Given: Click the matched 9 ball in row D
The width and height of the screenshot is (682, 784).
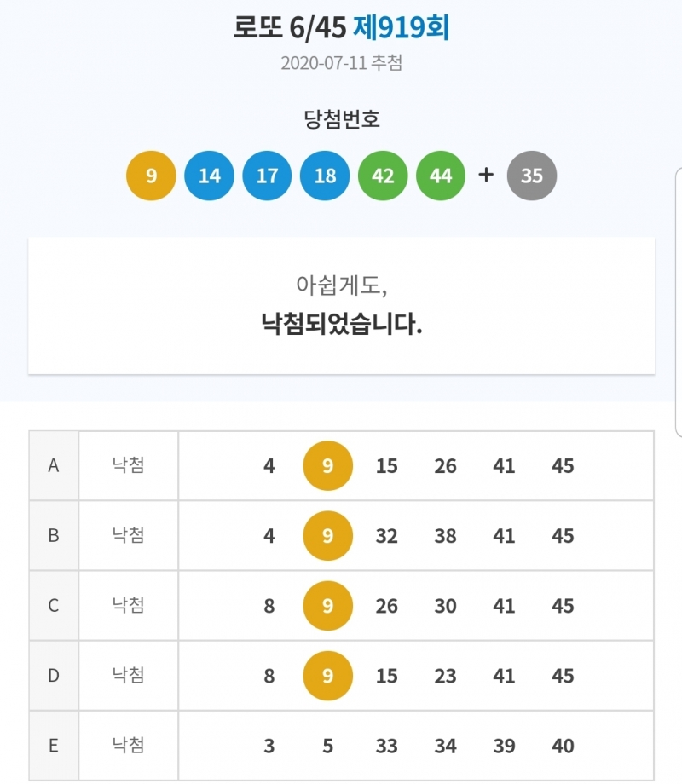Looking at the screenshot, I should (328, 676).
